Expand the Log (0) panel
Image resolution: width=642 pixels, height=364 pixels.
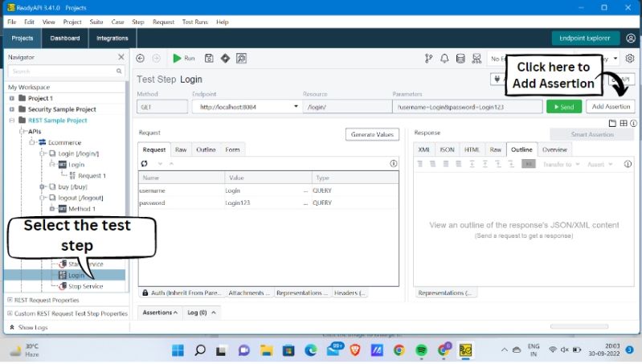202,313
